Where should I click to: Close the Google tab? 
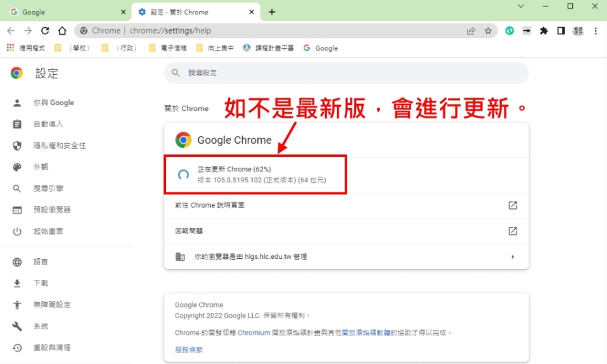[123, 12]
